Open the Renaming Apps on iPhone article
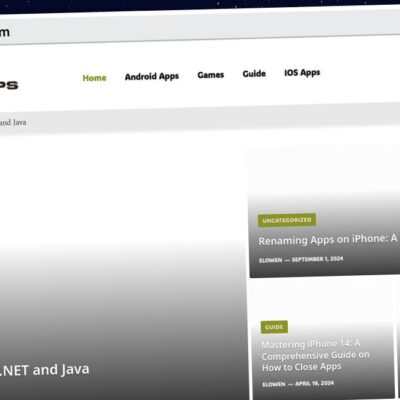400x400 pixels. [x=328, y=240]
